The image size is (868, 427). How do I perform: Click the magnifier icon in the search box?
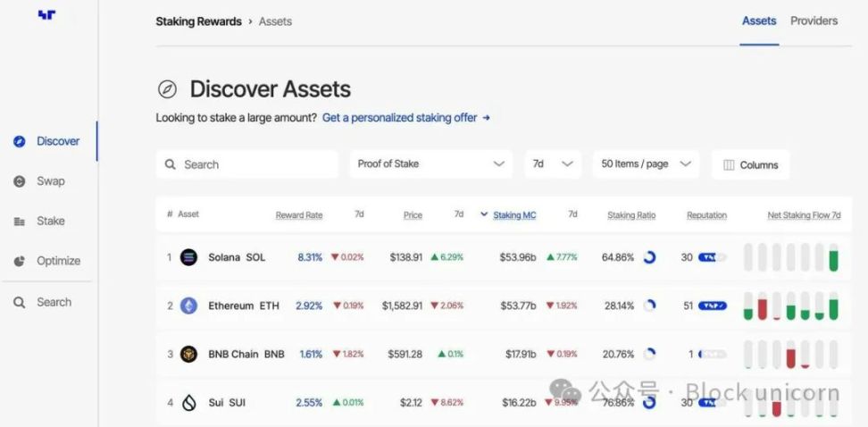(171, 164)
